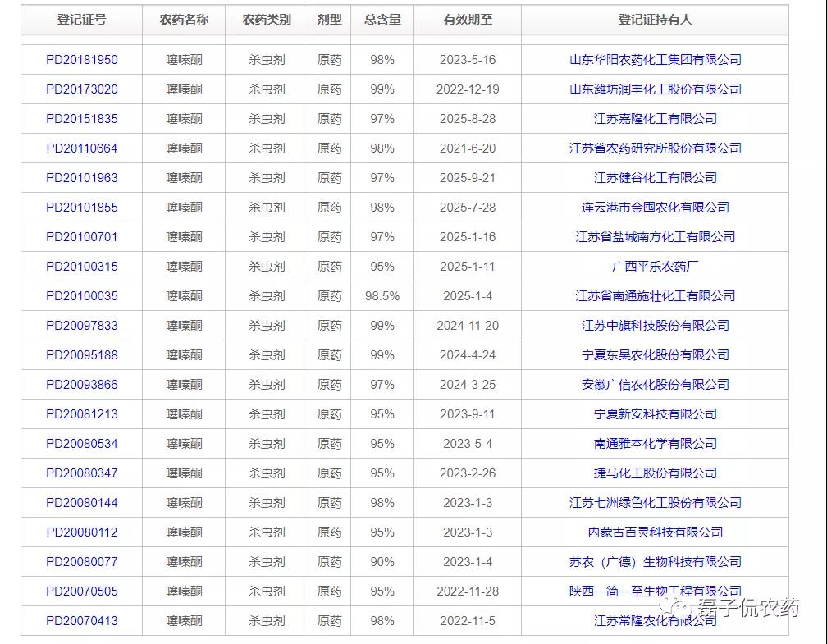Screen dimensions: 827x644
Task: Open holder 宁夏新安科技有限公司
Action: [655, 414]
